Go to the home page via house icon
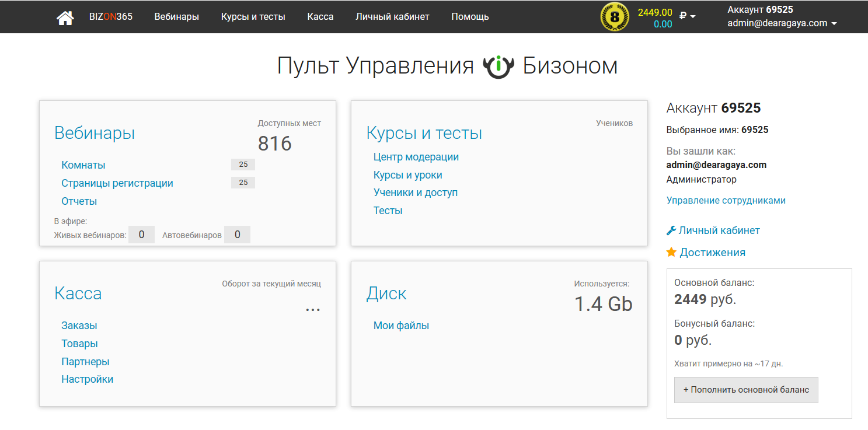Image resolution: width=868 pixels, height=430 pixels. pyautogui.click(x=65, y=17)
